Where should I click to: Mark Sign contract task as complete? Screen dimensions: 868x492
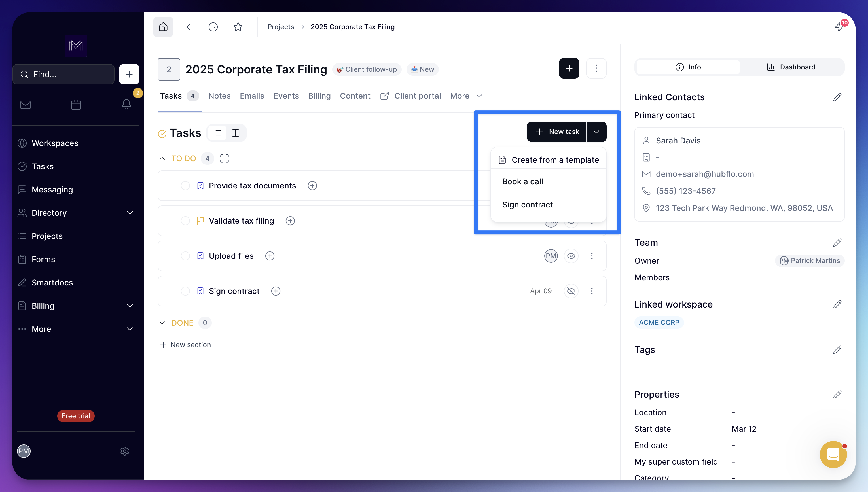point(185,291)
